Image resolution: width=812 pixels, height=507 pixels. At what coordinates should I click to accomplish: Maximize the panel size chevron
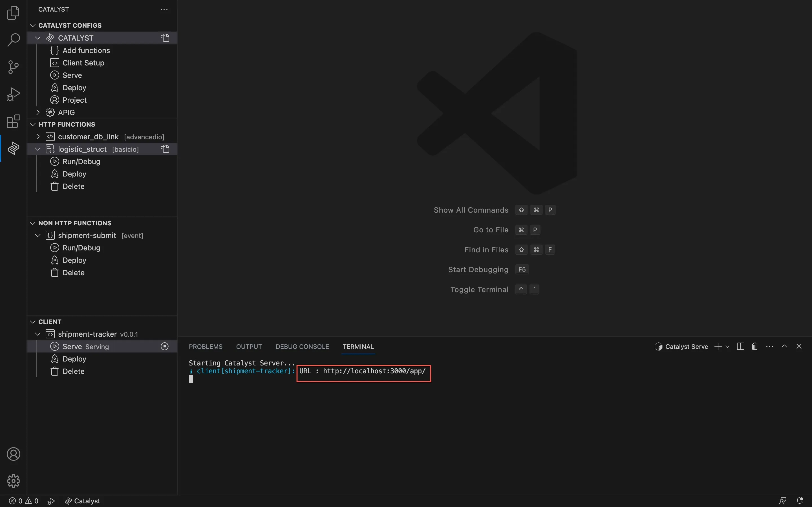point(784,346)
